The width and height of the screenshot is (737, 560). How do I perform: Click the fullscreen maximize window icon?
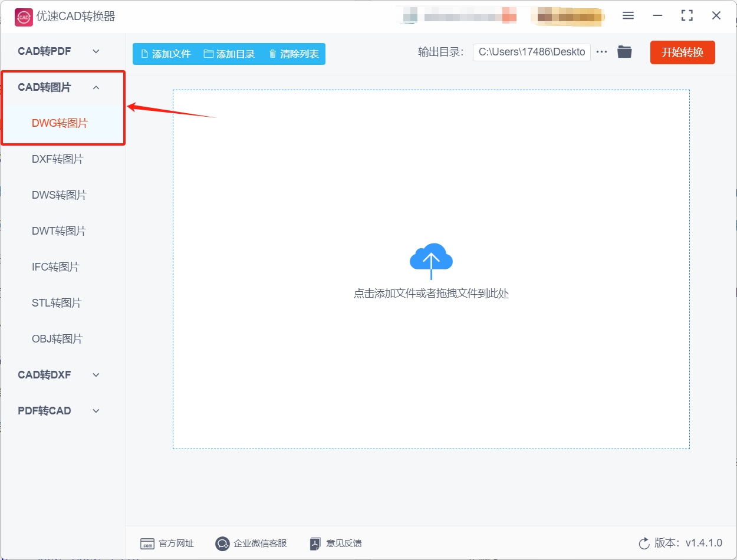pyautogui.click(x=687, y=16)
